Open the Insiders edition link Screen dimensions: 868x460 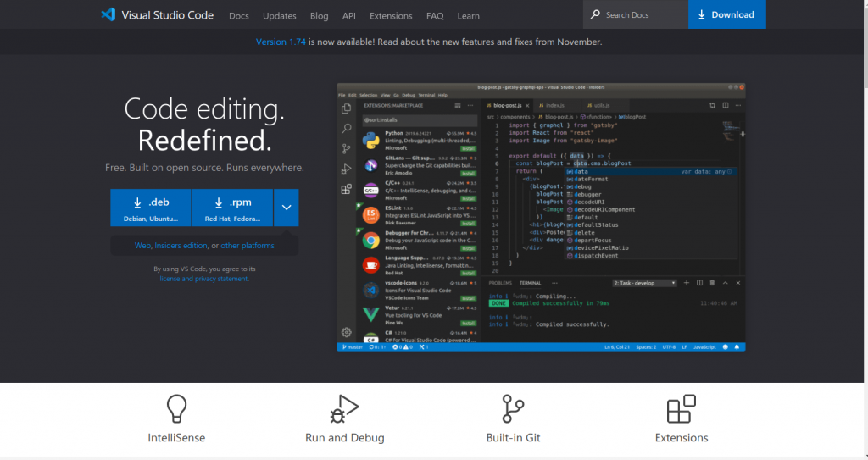181,245
